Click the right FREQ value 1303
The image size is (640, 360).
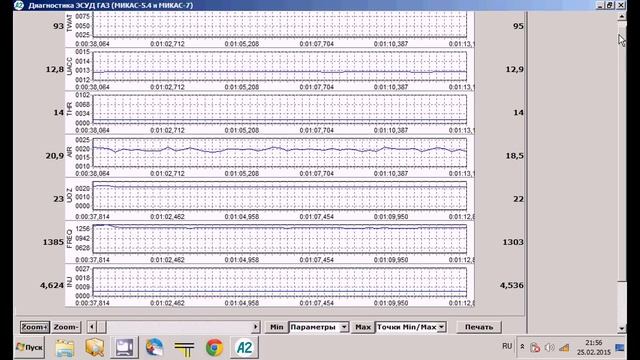(513, 242)
